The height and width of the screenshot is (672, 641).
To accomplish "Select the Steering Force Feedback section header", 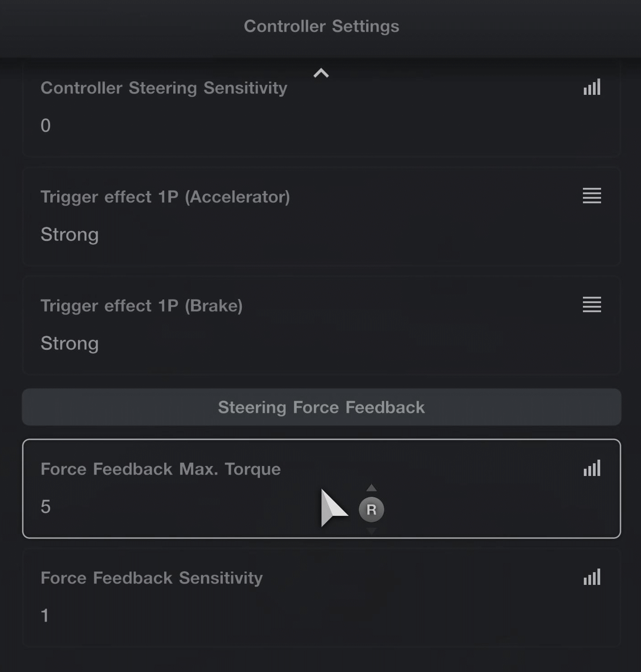I will (x=321, y=407).
